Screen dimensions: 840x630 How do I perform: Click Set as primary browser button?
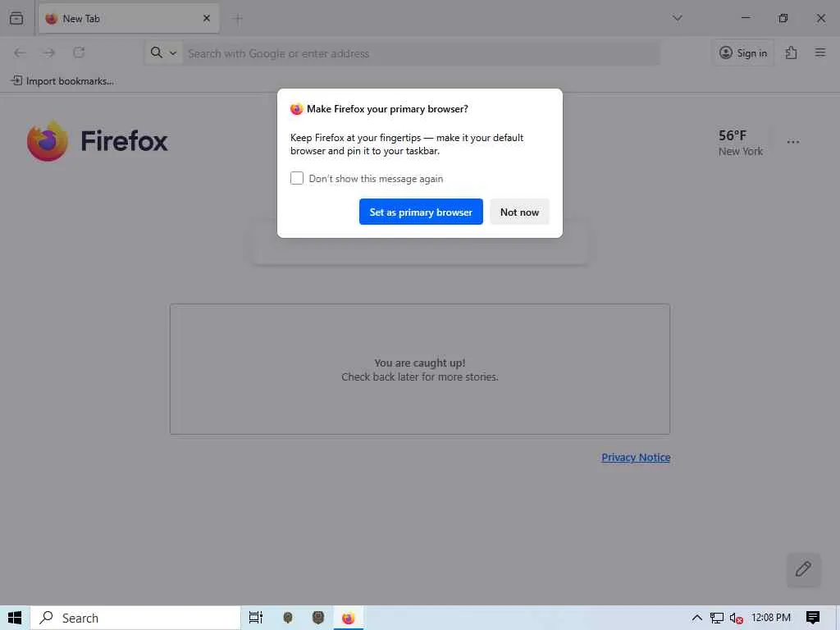point(421,212)
